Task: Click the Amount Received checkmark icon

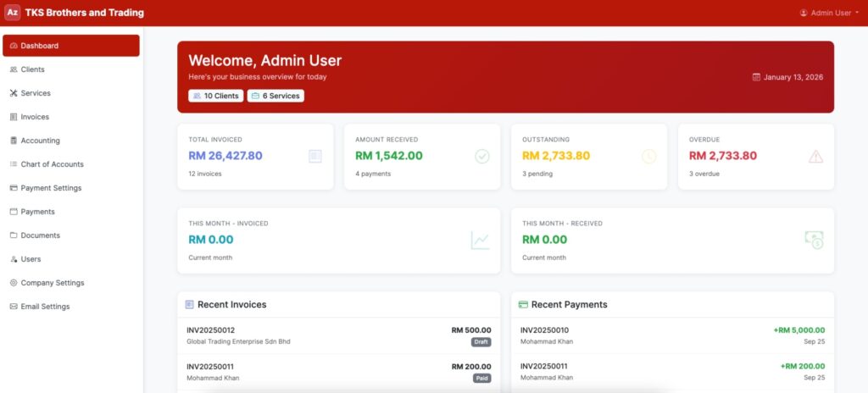Action: (482, 156)
